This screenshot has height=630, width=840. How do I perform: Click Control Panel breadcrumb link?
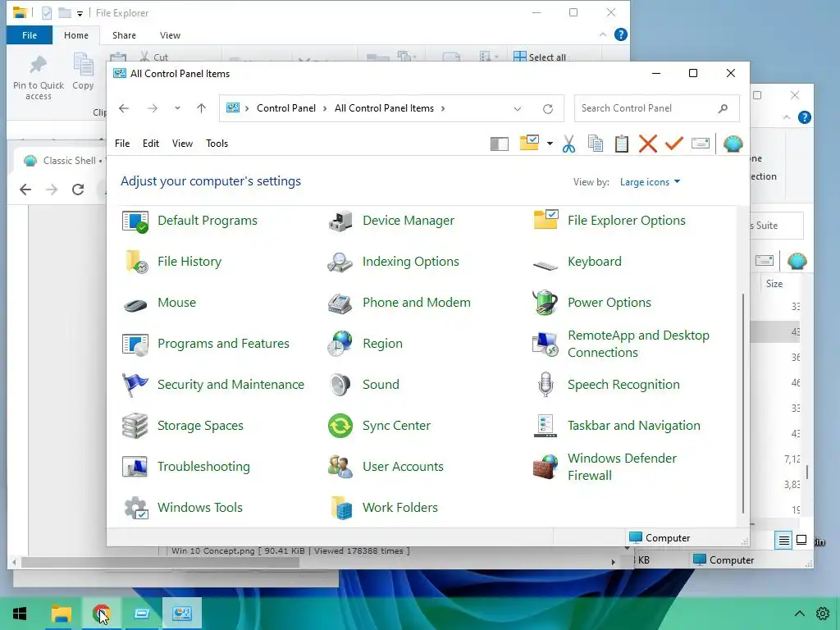click(x=286, y=108)
